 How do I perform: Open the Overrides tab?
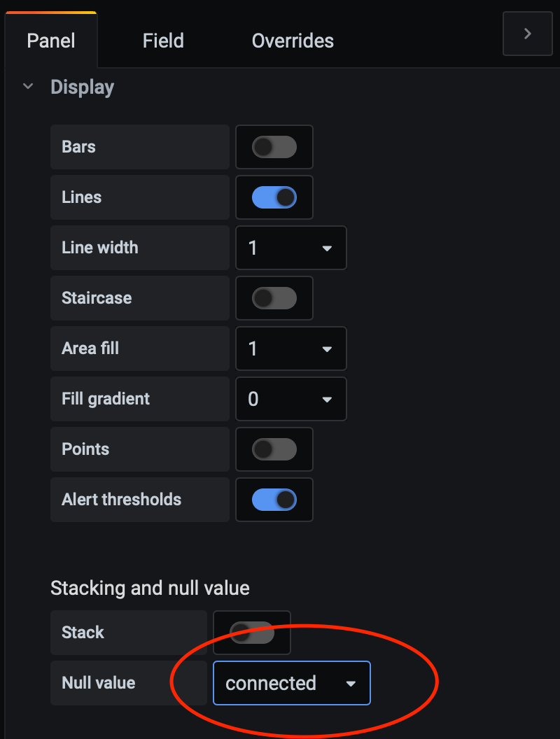[x=293, y=41]
